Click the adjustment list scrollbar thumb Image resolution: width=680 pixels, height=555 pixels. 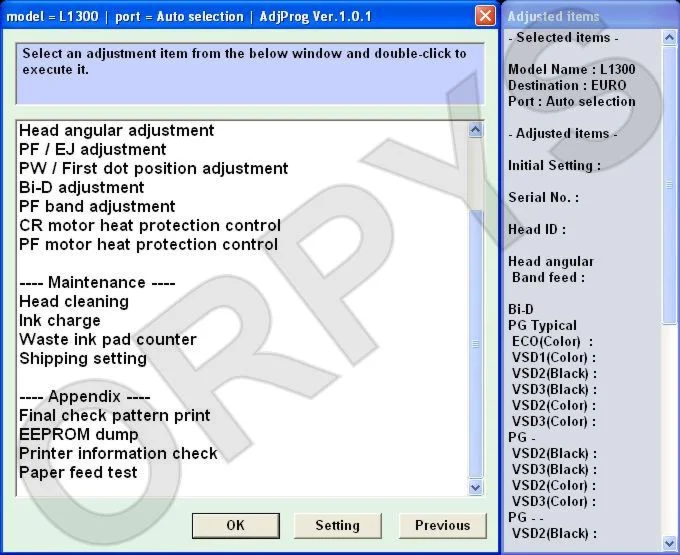click(x=476, y=344)
